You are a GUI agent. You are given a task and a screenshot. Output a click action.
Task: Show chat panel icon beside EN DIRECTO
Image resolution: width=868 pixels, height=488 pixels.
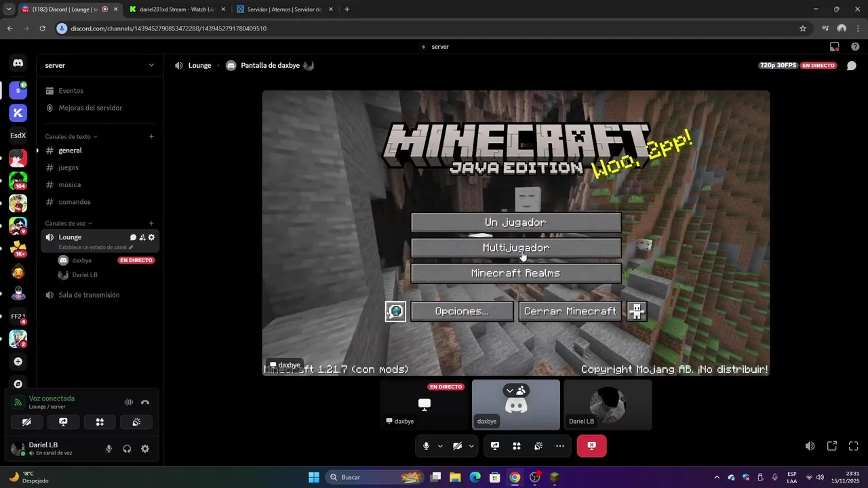pos(852,66)
